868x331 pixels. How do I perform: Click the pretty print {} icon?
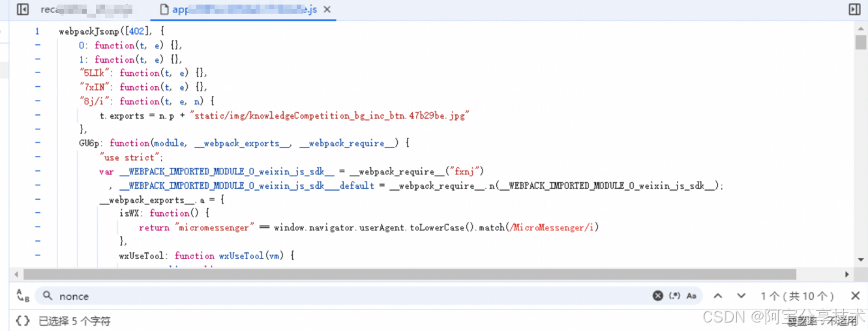click(x=23, y=321)
